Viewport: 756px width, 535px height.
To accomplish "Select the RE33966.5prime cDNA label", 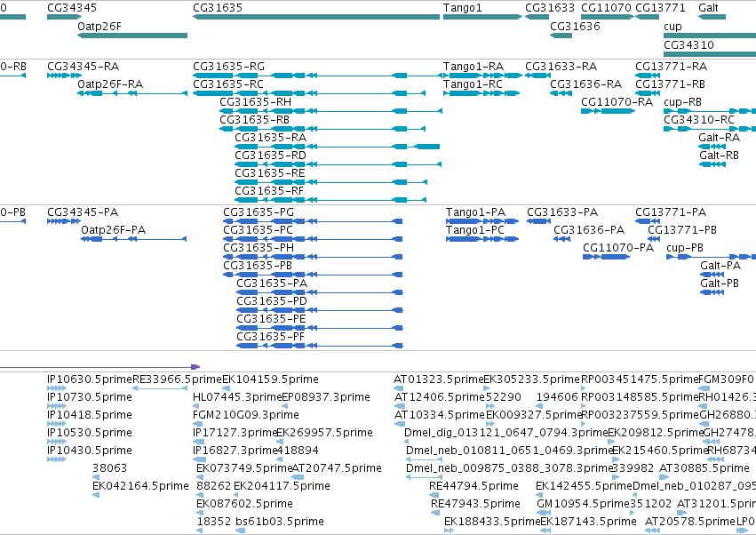I will pos(178,379).
